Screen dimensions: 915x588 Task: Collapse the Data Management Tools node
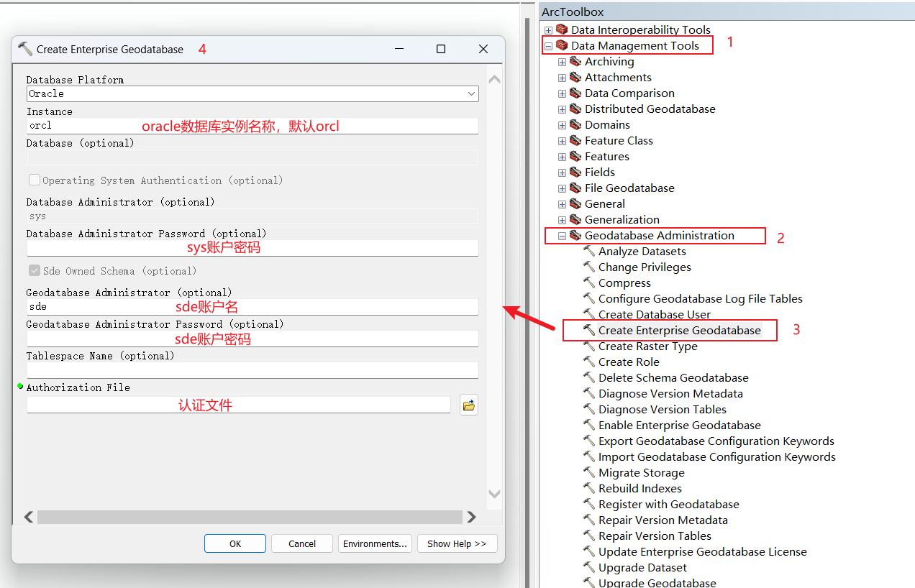548,46
